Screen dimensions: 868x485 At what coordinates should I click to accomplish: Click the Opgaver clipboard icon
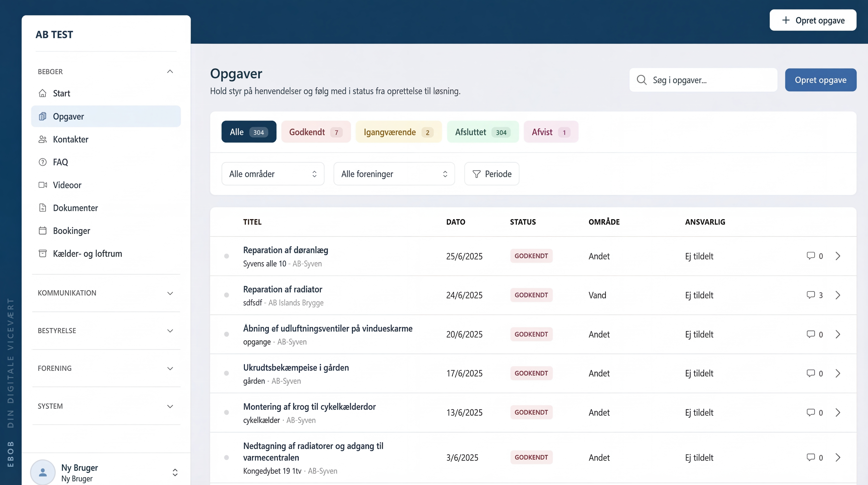pos(43,116)
